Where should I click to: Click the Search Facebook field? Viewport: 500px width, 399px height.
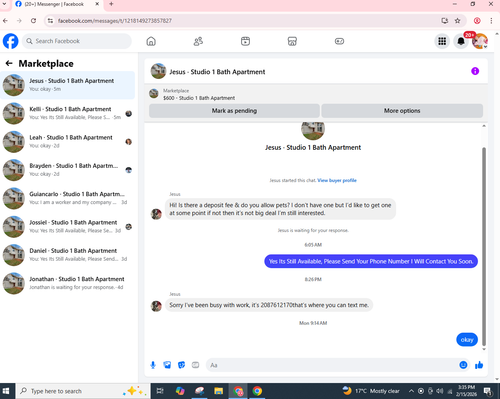tap(77, 41)
